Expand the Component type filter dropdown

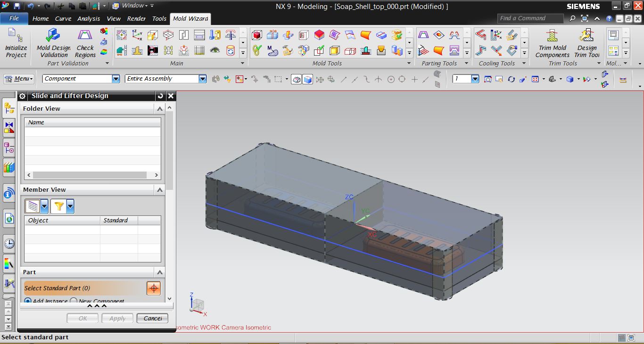pos(116,79)
